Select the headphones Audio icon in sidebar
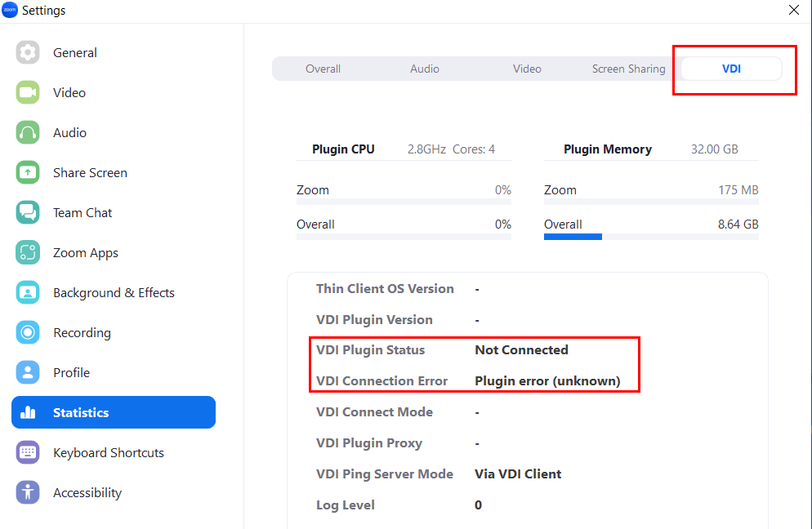Image resolution: width=812 pixels, height=529 pixels. (x=28, y=133)
